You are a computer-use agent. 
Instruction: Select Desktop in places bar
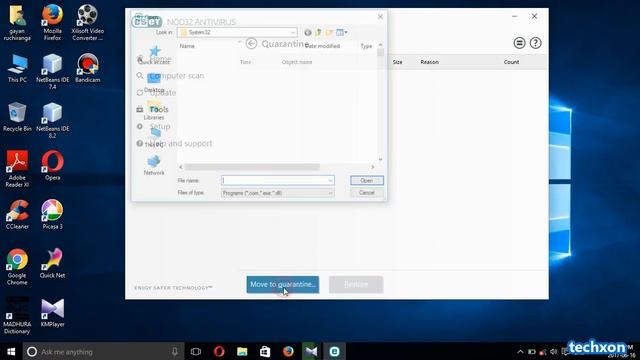click(154, 83)
